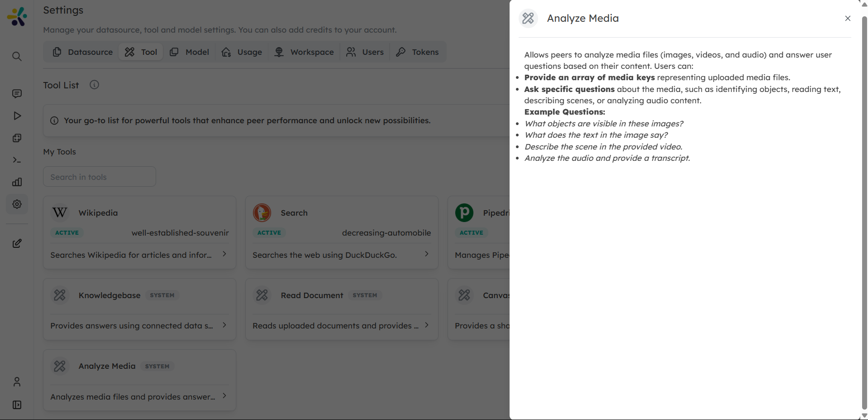
Task: Click the play icon in sidebar
Action: coord(17,116)
